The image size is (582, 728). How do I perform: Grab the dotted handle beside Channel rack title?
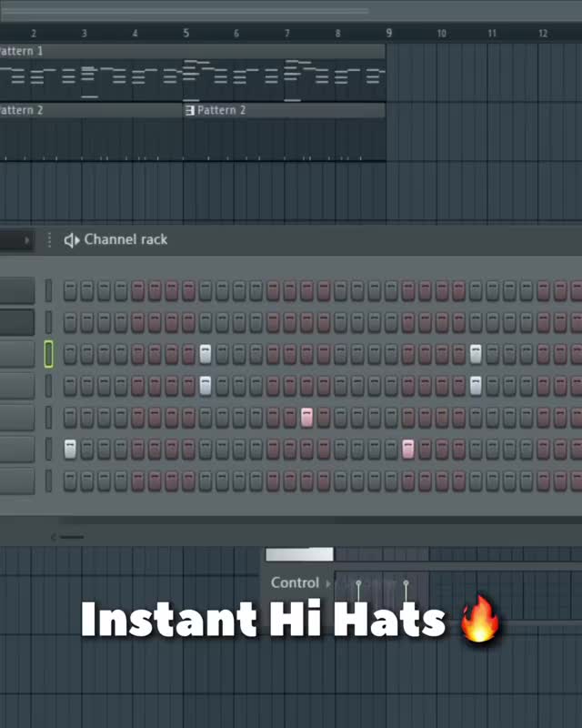tap(49, 240)
